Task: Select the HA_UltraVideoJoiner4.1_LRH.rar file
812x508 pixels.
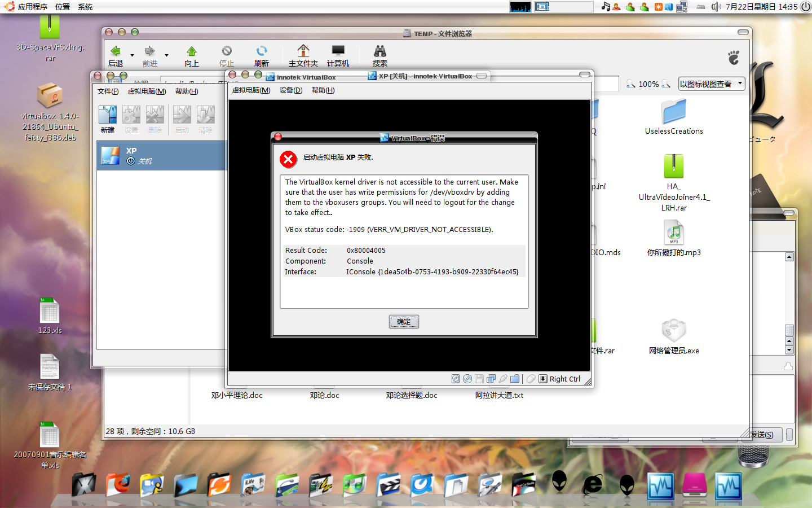Action: (x=674, y=183)
